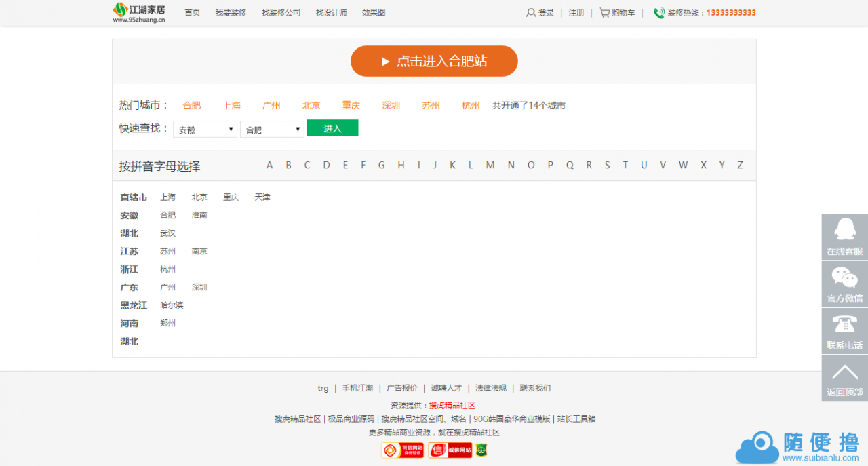The width and height of the screenshot is (868, 466).
Task: Click 淮南 in 安徽 row
Action: (x=199, y=215)
